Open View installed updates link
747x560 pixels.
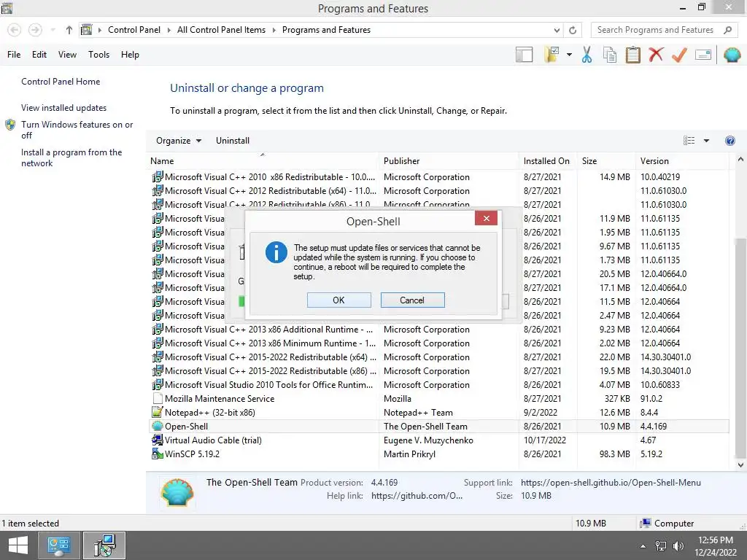coord(64,108)
